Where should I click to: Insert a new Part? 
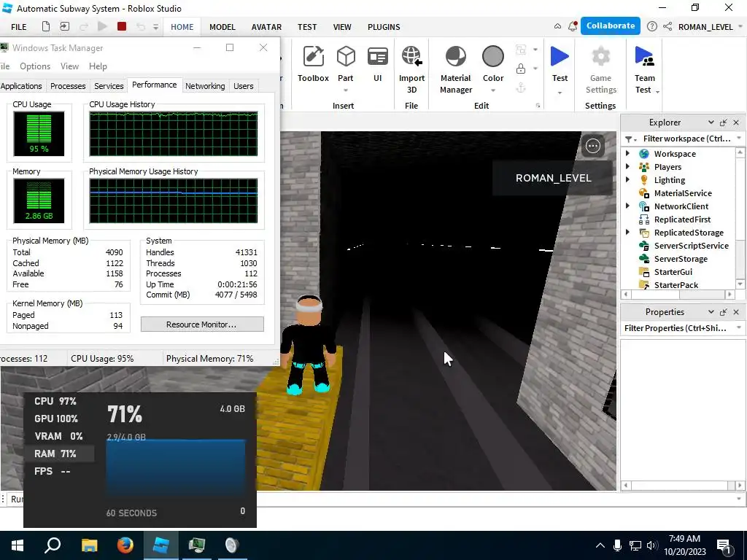345,65
